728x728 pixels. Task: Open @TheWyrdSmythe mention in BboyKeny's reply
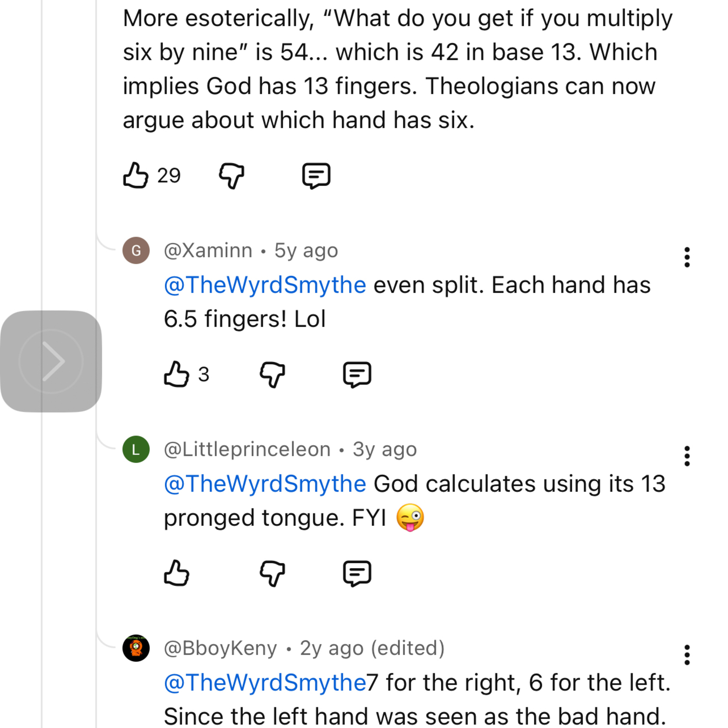[265, 682]
